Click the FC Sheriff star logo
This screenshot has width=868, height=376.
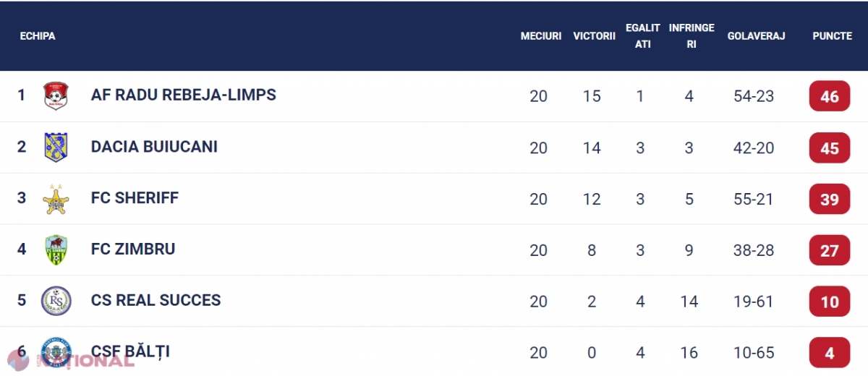[56, 199]
